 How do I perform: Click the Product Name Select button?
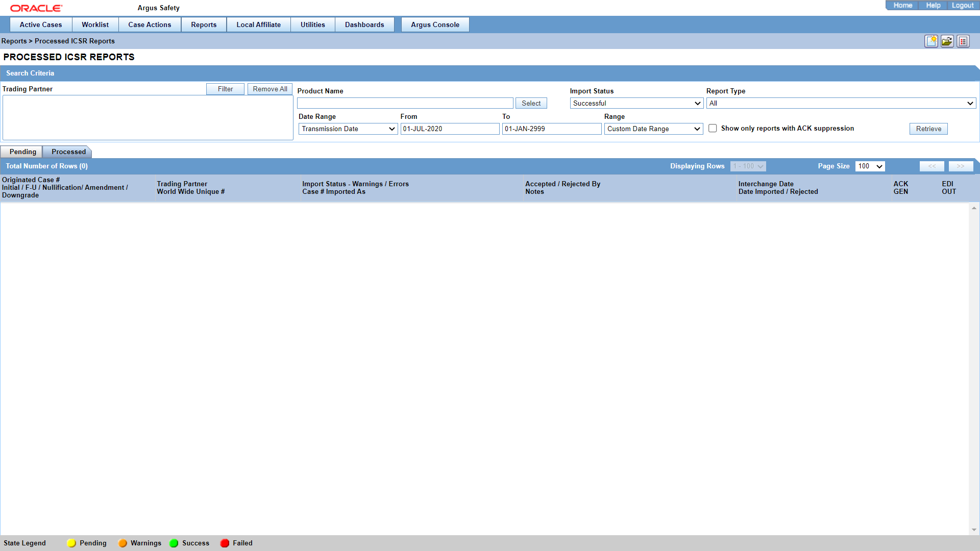coord(531,103)
